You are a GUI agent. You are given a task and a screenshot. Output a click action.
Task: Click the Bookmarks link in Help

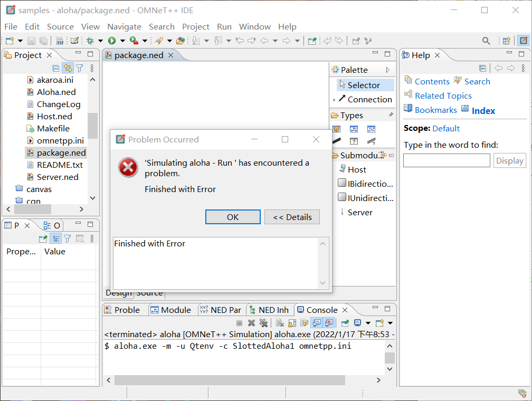click(x=435, y=110)
